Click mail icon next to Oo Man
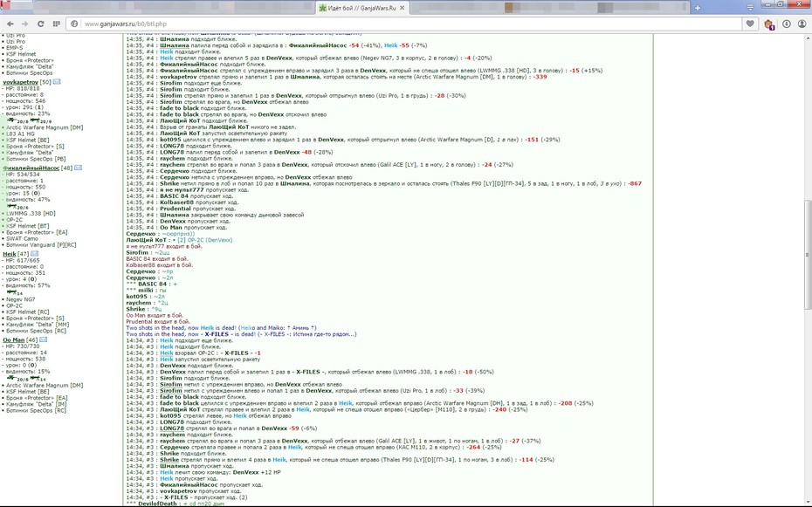The height and width of the screenshot is (507, 812). point(44,339)
